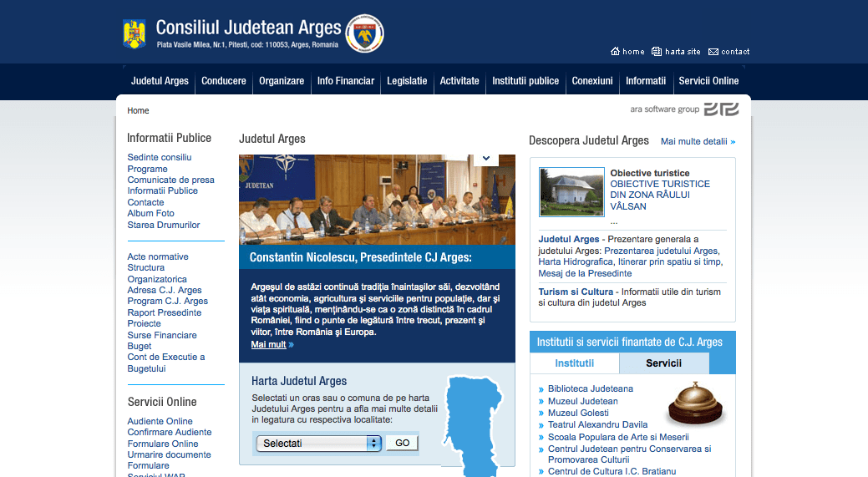Click the Home breadcrumb
868x477 pixels.
[x=138, y=110]
